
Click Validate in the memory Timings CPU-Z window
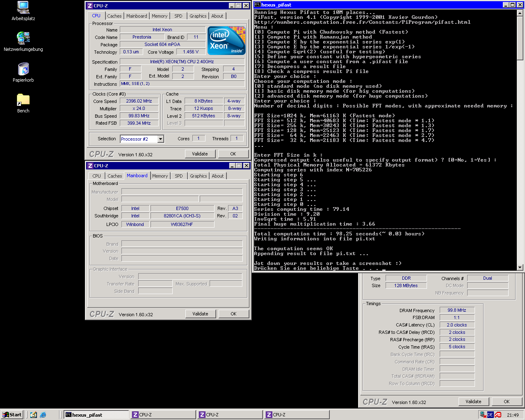[x=473, y=402]
